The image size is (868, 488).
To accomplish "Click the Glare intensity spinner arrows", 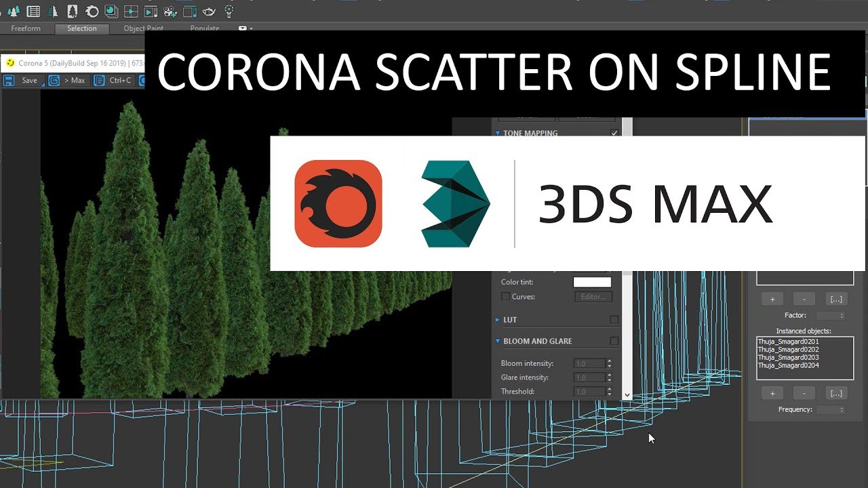I will [x=610, y=378].
